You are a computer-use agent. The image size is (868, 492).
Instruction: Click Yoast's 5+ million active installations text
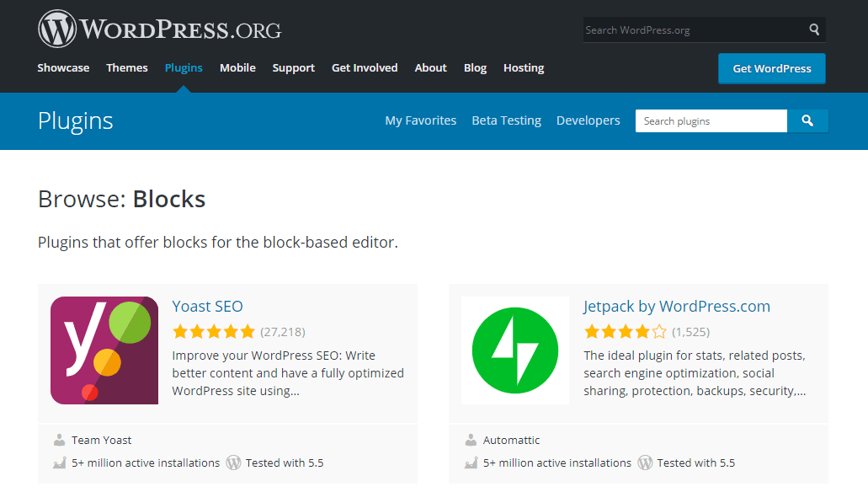146,463
